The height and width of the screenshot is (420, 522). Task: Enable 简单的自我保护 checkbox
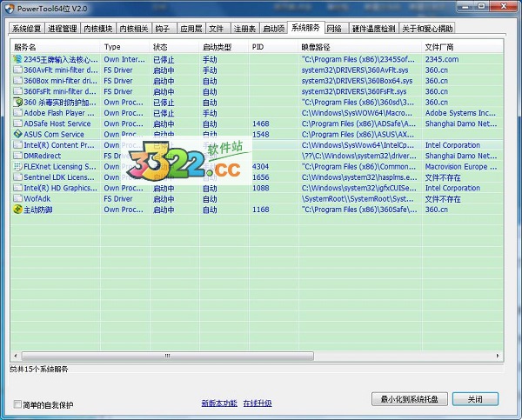(x=17, y=404)
